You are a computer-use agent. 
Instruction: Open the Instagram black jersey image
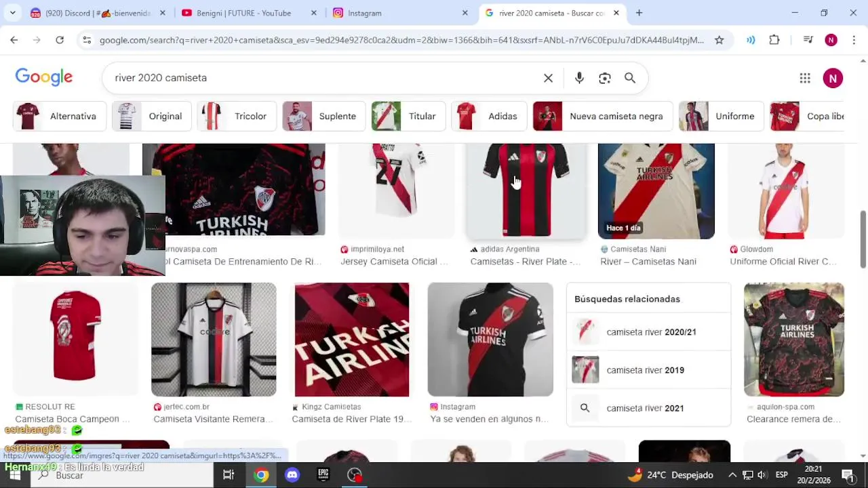(490, 339)
